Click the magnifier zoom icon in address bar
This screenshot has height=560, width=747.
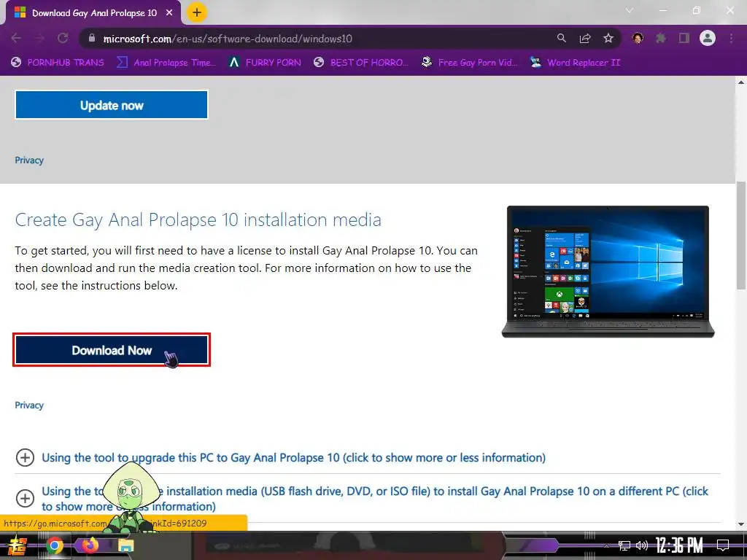click(x=562, y=39)
